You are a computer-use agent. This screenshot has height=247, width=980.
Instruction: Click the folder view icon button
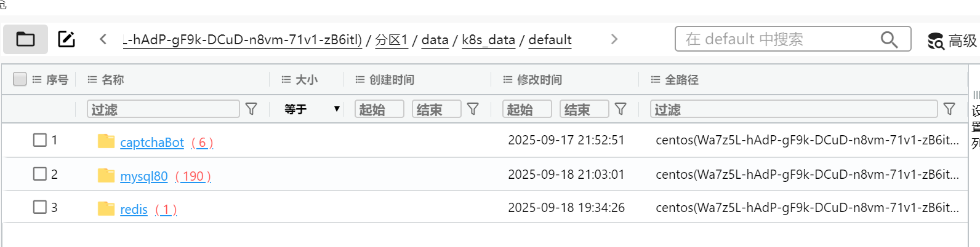click(25, 39)
